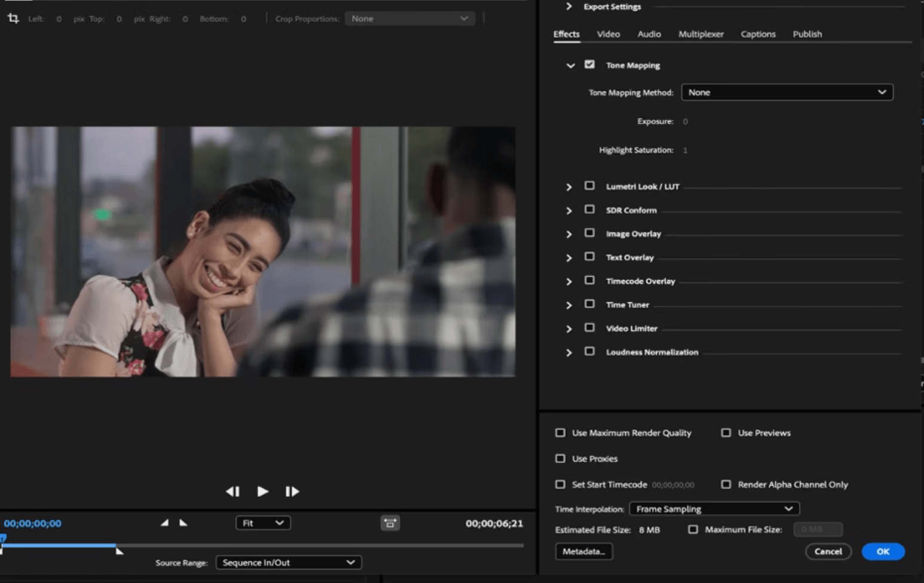924x583 pixels.
Task: Switch to the Captions tab
Action: 758,34
